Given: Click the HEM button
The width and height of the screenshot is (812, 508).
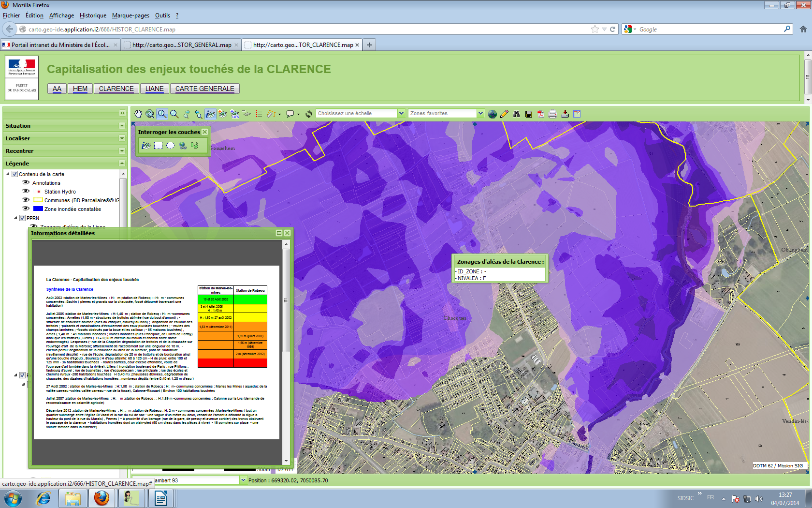Looking at the screenshot, I should tap(80, 89).
